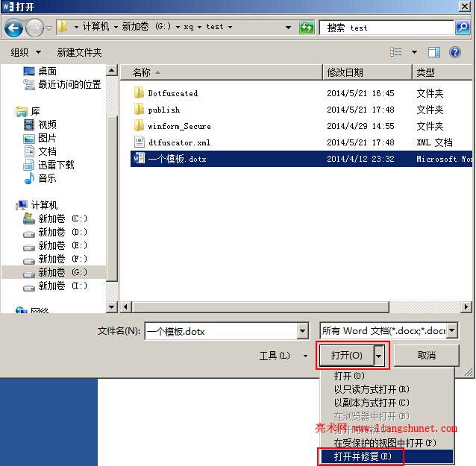
Task: Click the arrow beside 打开(O) button
Action: click(378, 355)
